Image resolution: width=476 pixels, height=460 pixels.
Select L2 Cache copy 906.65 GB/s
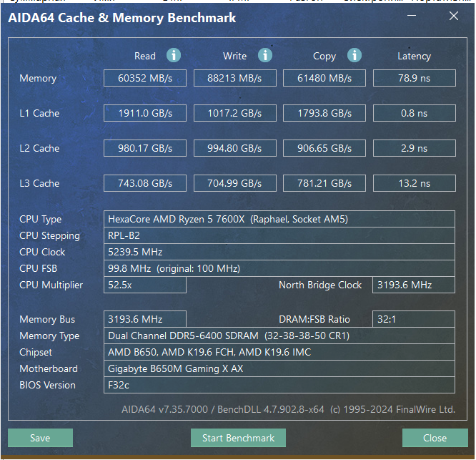[324, 148]
